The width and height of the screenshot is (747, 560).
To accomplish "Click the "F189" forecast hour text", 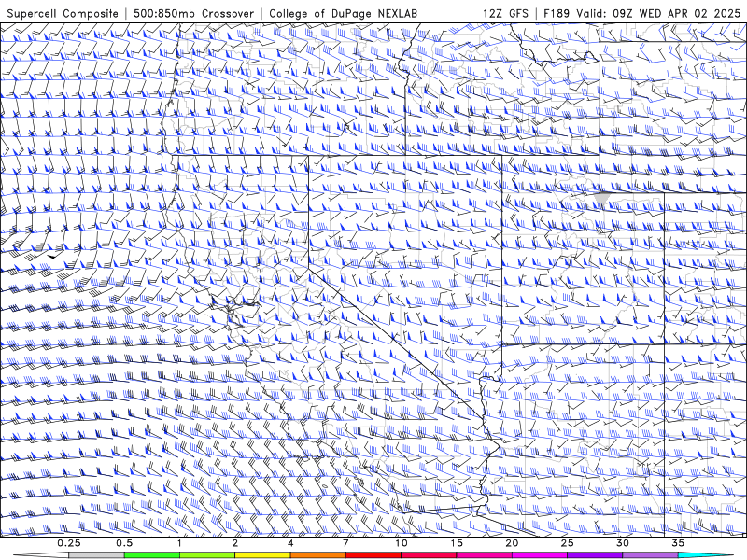I will coord(557,13).
